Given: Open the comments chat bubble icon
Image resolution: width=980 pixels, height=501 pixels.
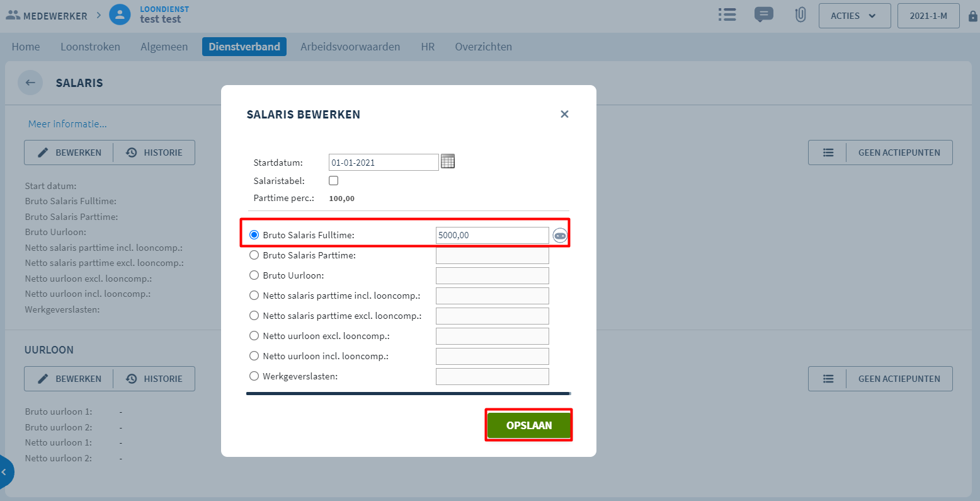Looking at the screenshot, I should (763, 14).
